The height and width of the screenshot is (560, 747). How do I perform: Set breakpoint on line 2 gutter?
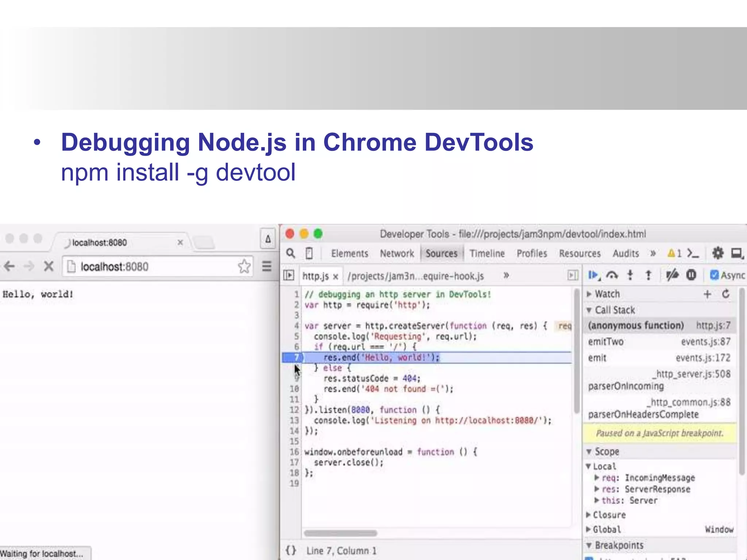coord(296,305)
